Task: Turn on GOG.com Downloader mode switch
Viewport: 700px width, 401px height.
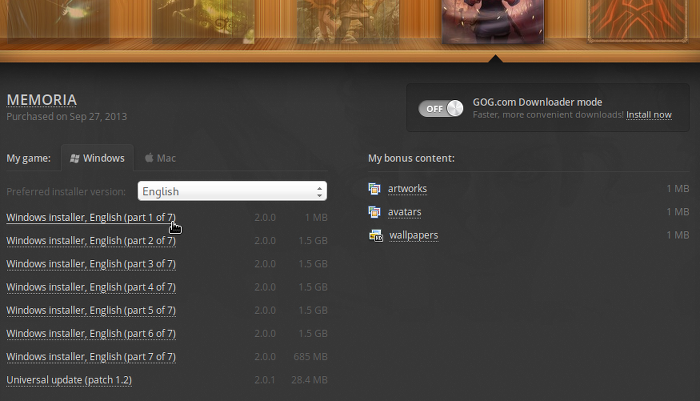Action: (x=441, y=109)
